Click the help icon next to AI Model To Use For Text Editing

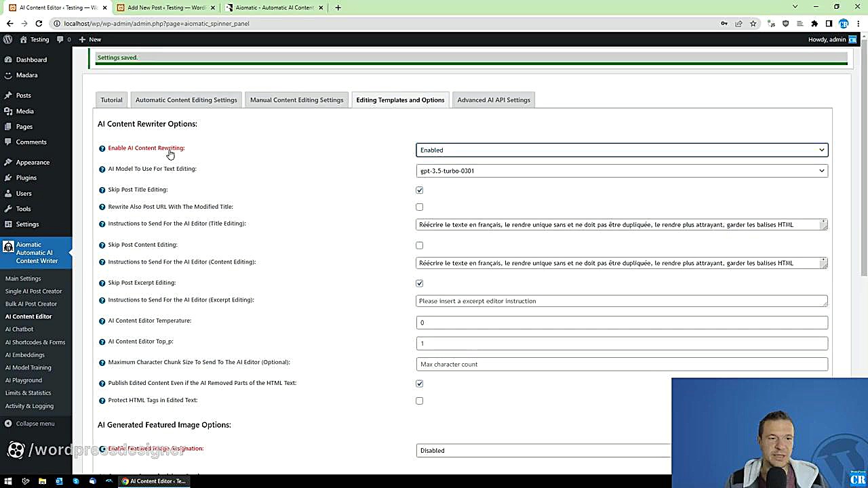click(102, 169)
